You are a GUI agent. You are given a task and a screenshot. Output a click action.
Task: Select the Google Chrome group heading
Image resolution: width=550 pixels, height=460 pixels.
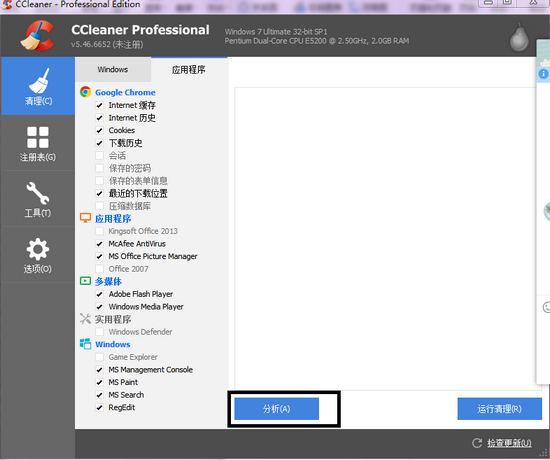(x=125, y=92)
